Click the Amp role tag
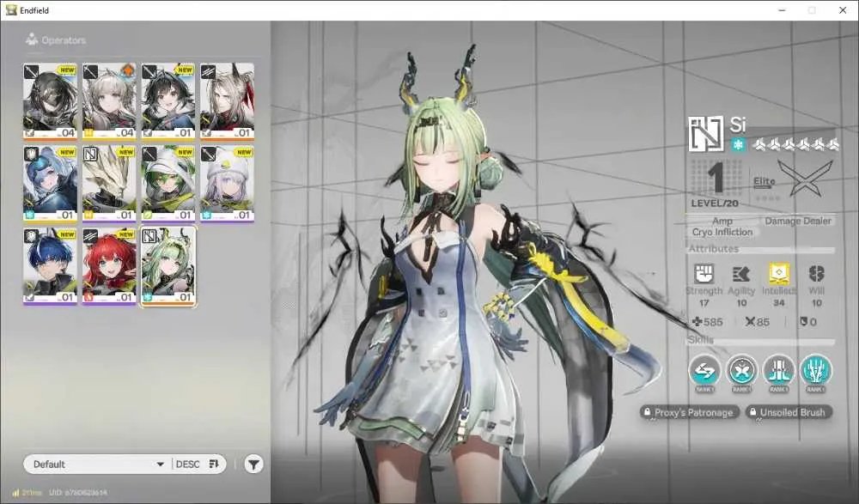The width and height of the screenshot is (859, 504). click(x=722, y=221)
